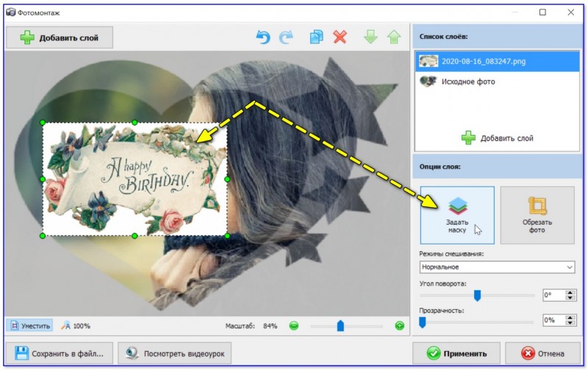Click the Добавить слой toolbar button
The height and width of the screenshot is (370, 588).
tap(60, 37)
